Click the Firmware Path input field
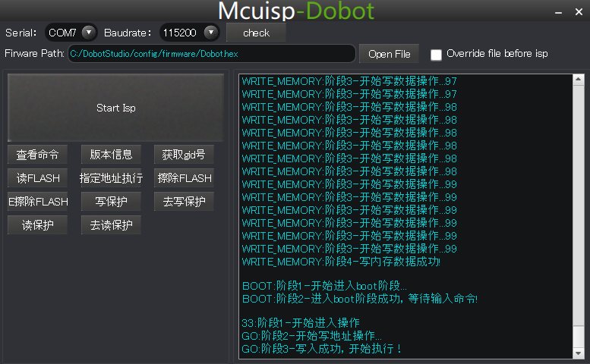This screenshot has width=590, height=364. (211, 54)
